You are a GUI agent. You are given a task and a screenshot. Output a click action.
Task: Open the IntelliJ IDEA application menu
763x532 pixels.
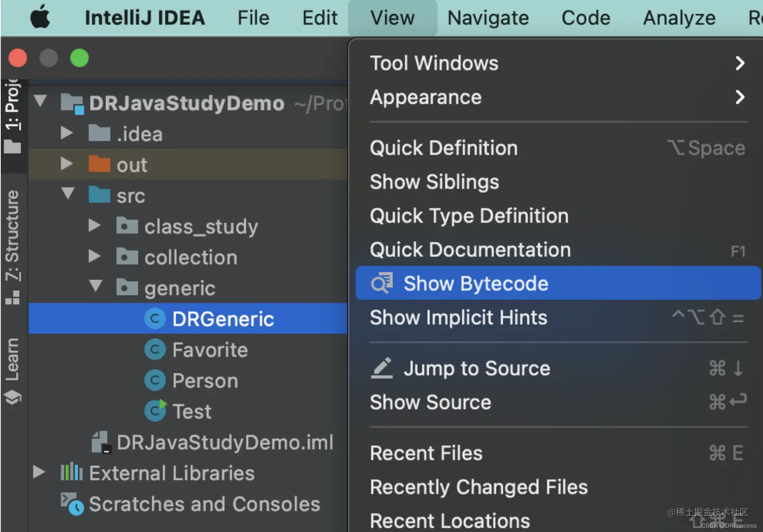(145, 18)
